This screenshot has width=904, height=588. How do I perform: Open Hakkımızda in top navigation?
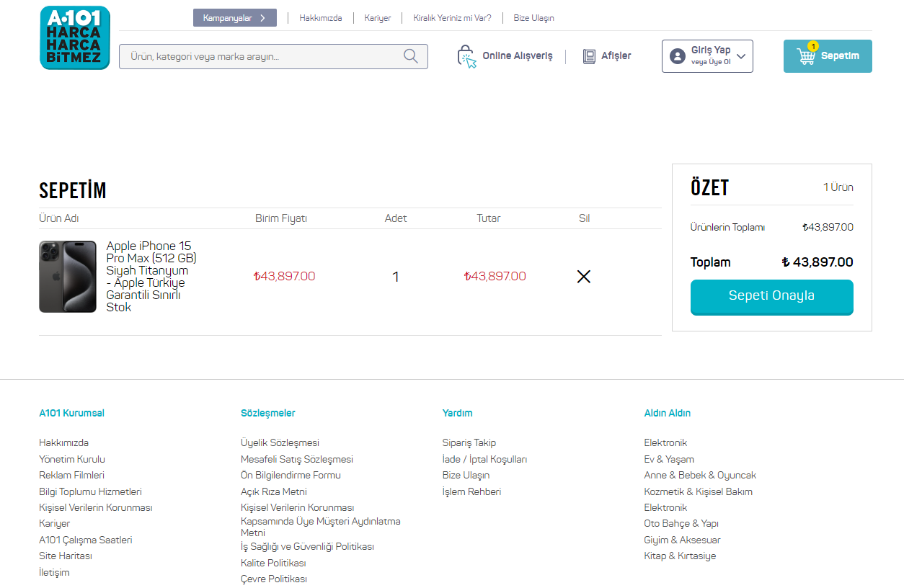click(x=321, y=18)
